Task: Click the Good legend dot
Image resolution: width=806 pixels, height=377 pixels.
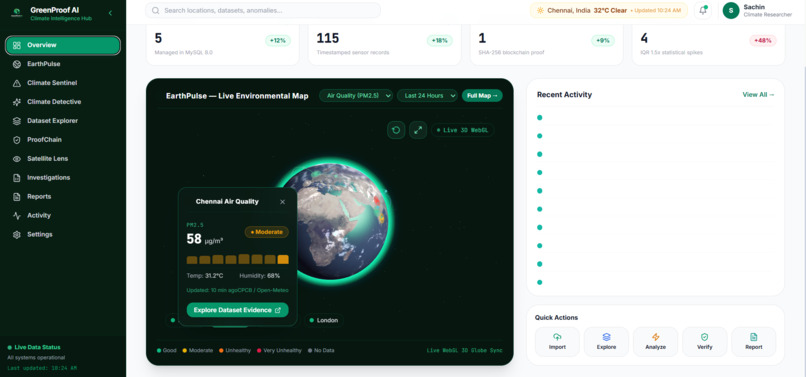Action: click(159, 351)
